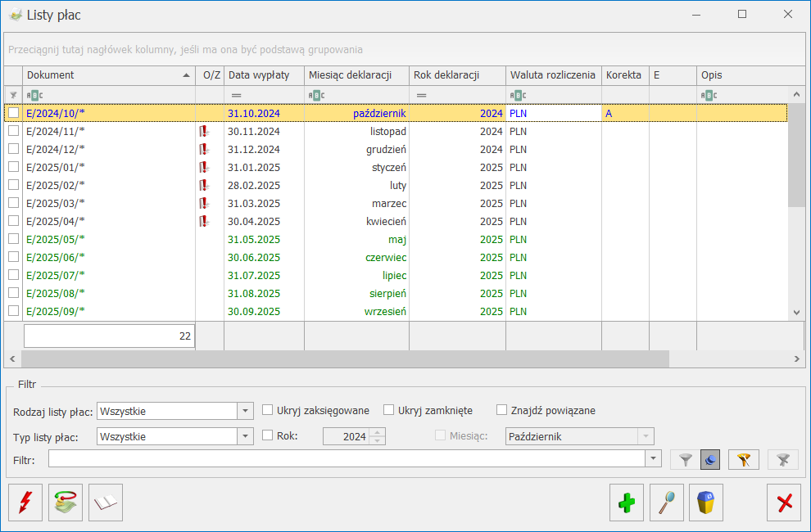Click the Rok year field showing 2024
The height and width of the screenshot is (532, 811).
[347, 436]
